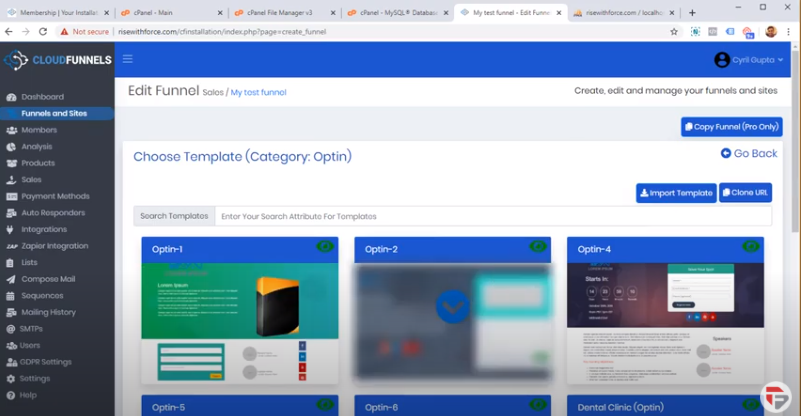Select the Optin-4 template thumbnail
Viewport: 801px width, 416px height.
point(665,321)
